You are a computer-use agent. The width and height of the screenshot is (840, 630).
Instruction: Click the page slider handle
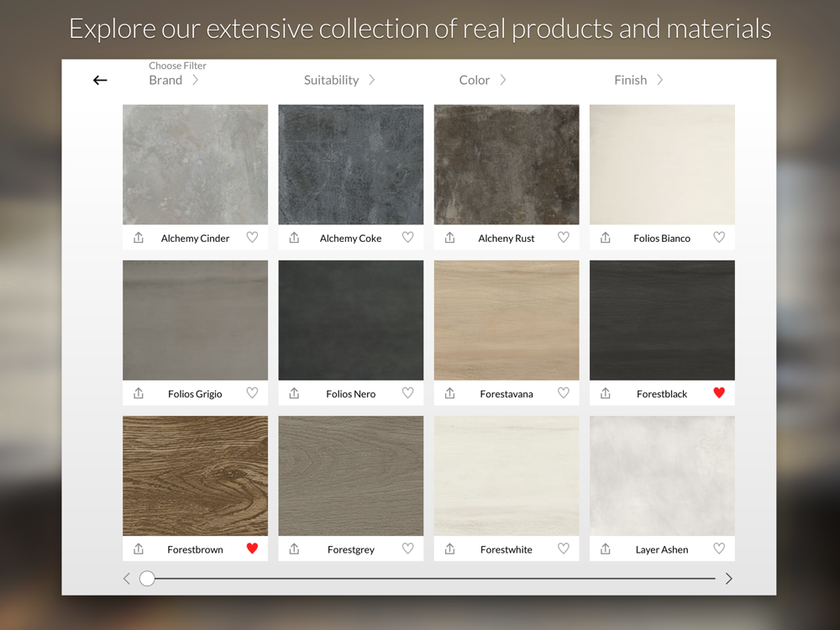click(x=147, y=579)
